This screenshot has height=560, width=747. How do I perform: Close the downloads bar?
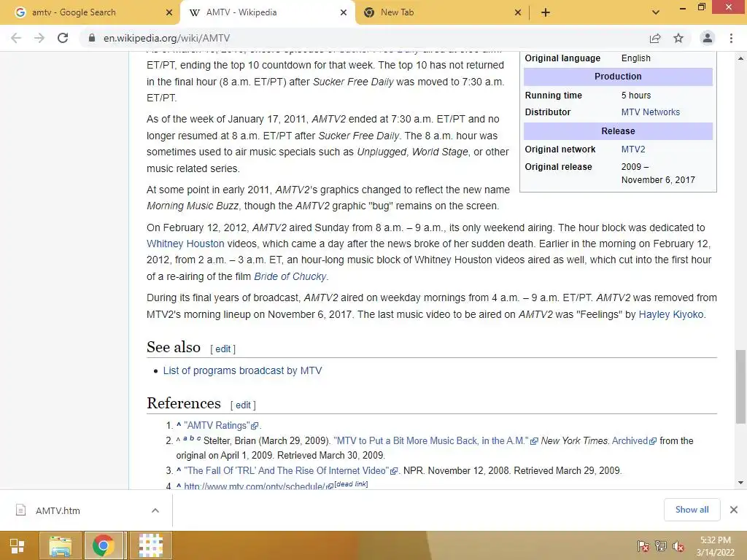734,510
